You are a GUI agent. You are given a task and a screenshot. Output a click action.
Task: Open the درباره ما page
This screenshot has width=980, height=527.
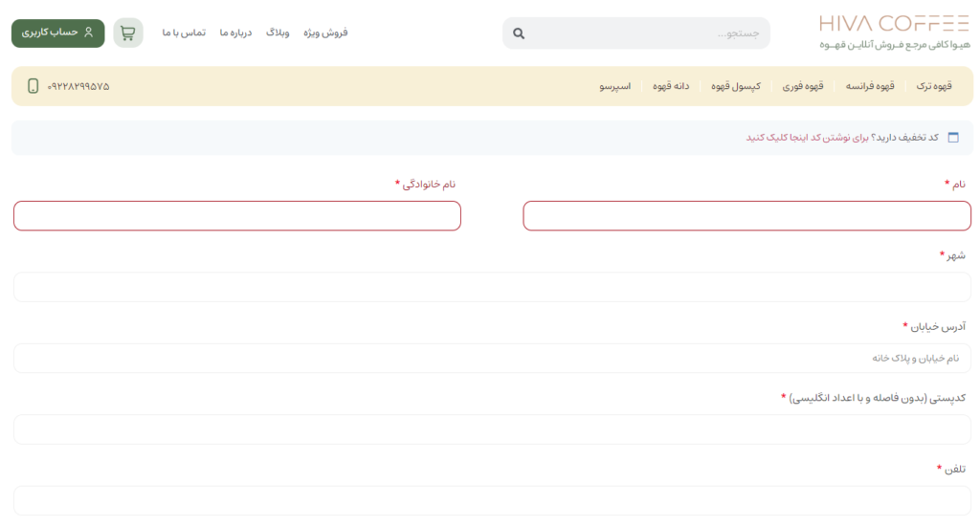[235, 33]
